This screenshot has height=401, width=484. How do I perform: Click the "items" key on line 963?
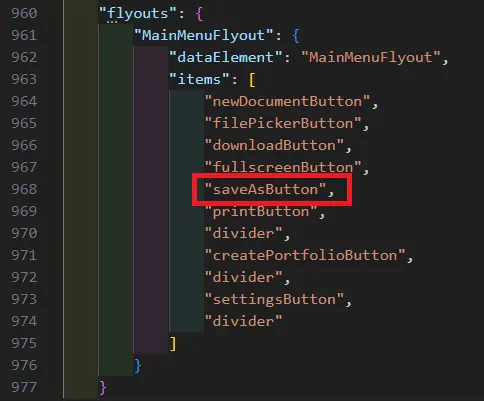tap(199, 79)
